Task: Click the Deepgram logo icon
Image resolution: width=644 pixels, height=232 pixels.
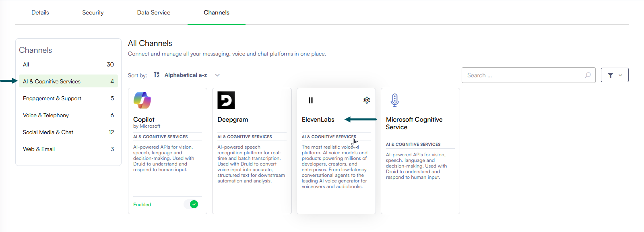Action: point(226,100)
